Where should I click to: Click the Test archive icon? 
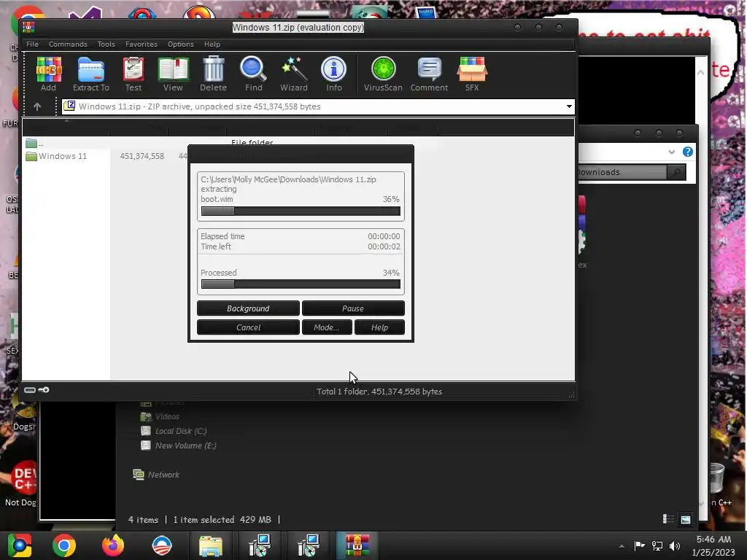click(x=133, y=74)
